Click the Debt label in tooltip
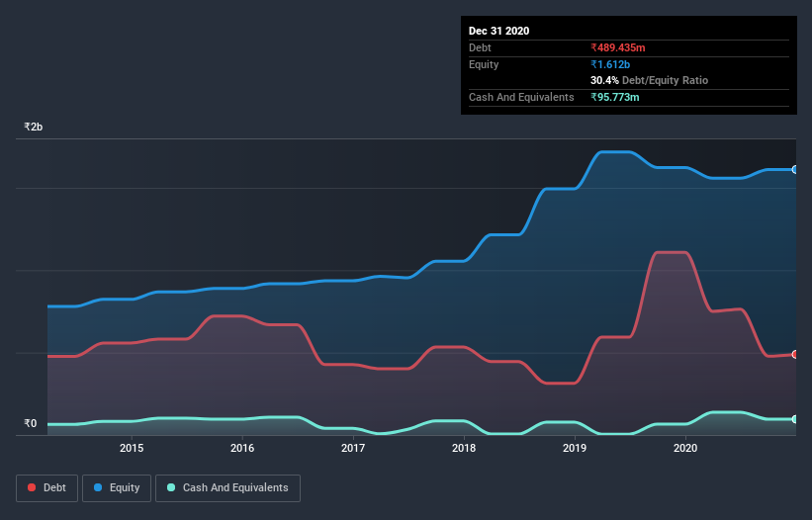The width and height of the screenshot is (812, 520). click(x=480, y=47)
